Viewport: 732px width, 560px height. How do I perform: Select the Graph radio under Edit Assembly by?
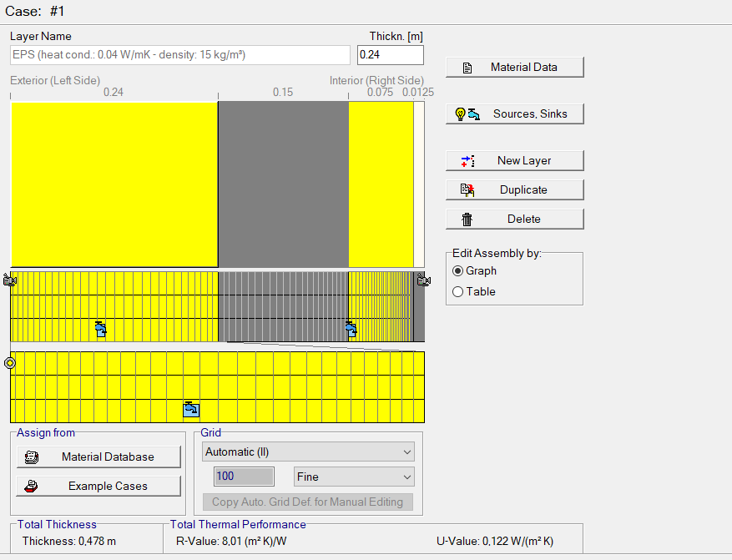tap(458, 270)
